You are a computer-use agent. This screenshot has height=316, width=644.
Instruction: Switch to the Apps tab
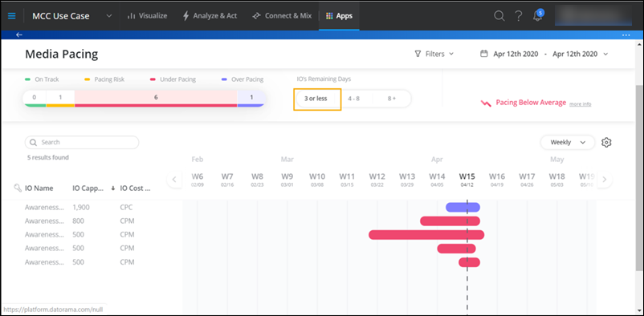click(339, 16)
